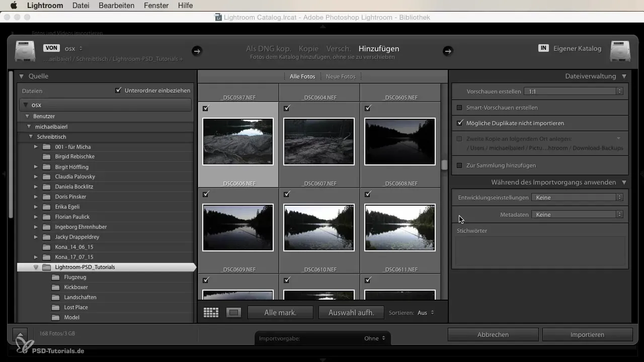Enable Smart-Vorschauen erstellen
This screenshot has width=644, height=362.
click(459, 108)
